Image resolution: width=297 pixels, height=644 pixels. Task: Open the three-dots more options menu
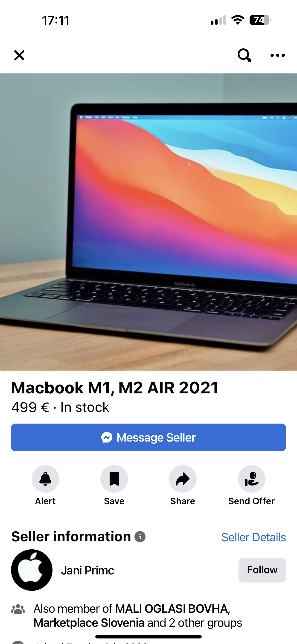(x=277, y=55)
